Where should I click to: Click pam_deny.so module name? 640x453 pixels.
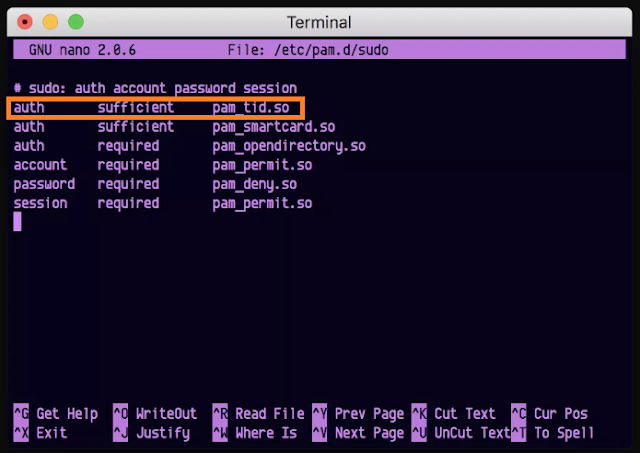pos(254,184)
